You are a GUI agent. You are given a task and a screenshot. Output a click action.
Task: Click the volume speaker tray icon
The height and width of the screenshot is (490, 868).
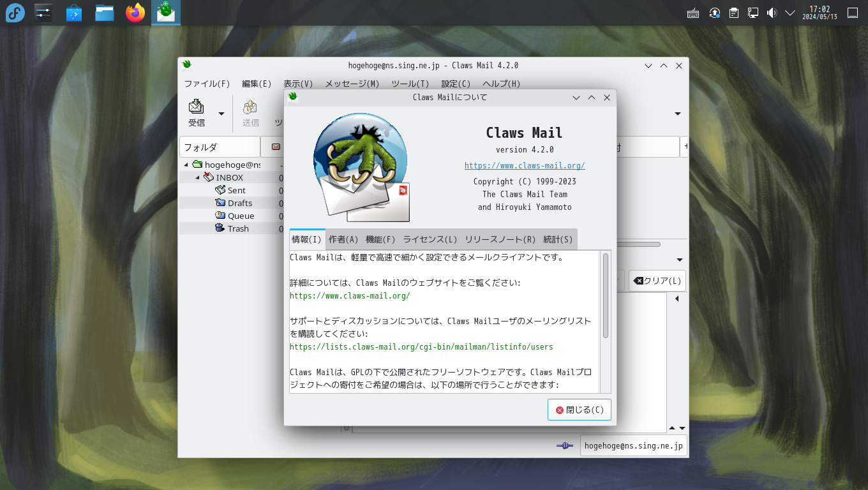[772, 13]
